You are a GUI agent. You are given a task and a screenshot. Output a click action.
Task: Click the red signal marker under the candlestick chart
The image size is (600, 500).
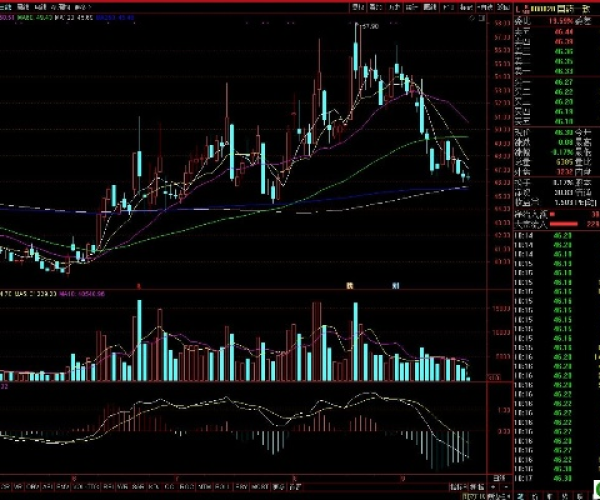(138, 285)
